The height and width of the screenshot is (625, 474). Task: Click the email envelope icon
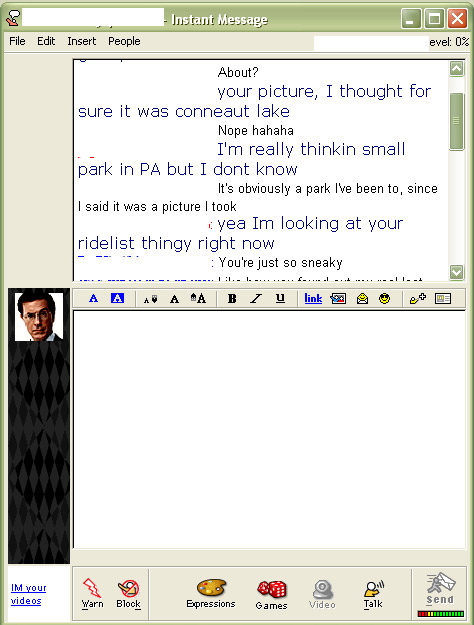(362, 299)
